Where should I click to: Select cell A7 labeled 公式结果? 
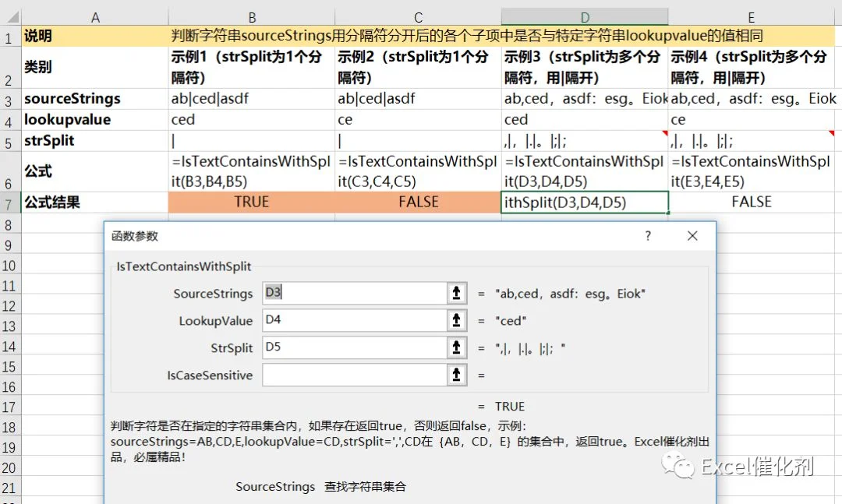[x=95, y=203]
